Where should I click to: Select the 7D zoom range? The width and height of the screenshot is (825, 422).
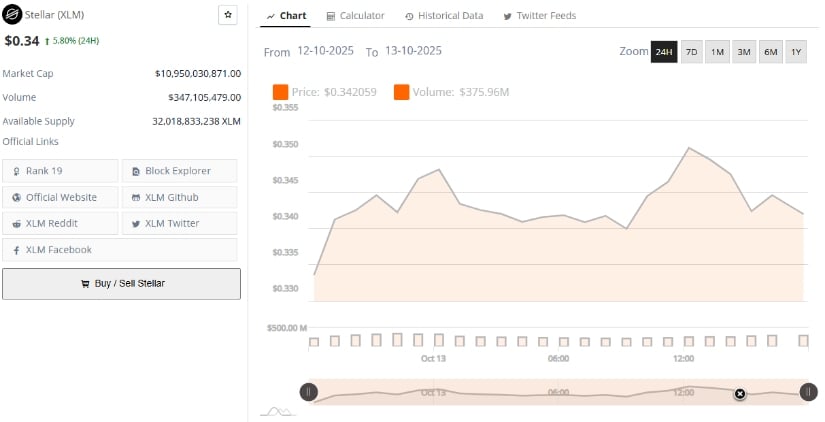pyautogui.click(x=691, y=51)
